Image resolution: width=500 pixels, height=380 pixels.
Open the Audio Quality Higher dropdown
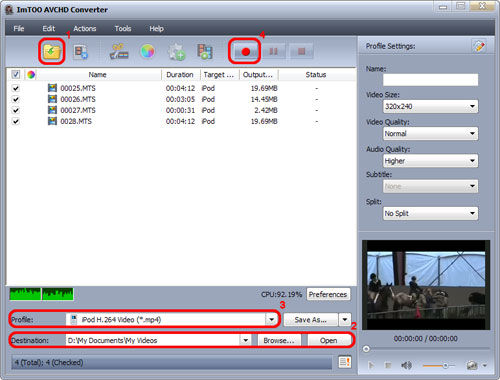(430, 161)
